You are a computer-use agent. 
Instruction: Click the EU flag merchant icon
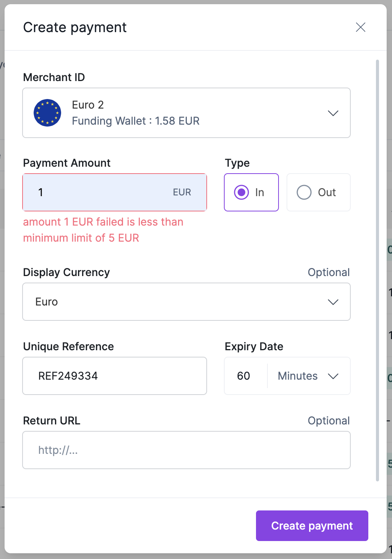pyautogui.click(x=47, y=113)
